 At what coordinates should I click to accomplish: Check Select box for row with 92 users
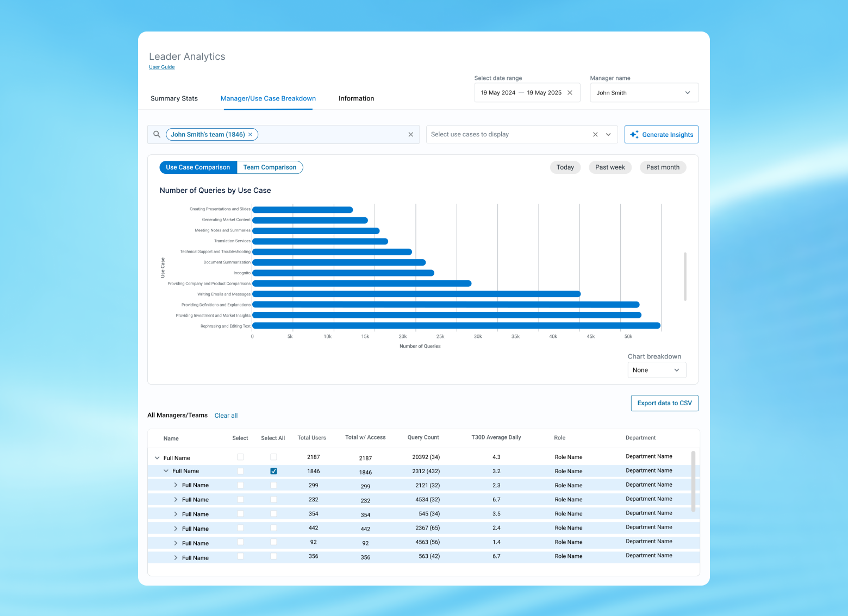click(x=240, y=542)
